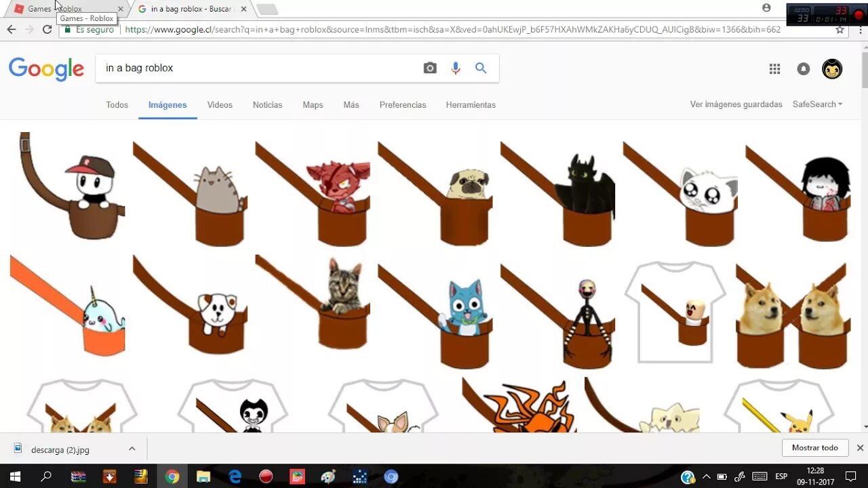
Task: Open the black-haired girl in bag image
Action: click(798, 192)
